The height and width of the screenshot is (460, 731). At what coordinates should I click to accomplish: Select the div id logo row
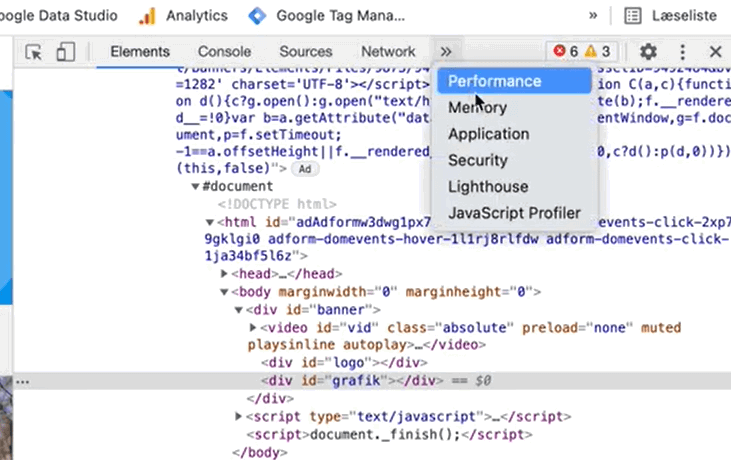click(345, 363)
